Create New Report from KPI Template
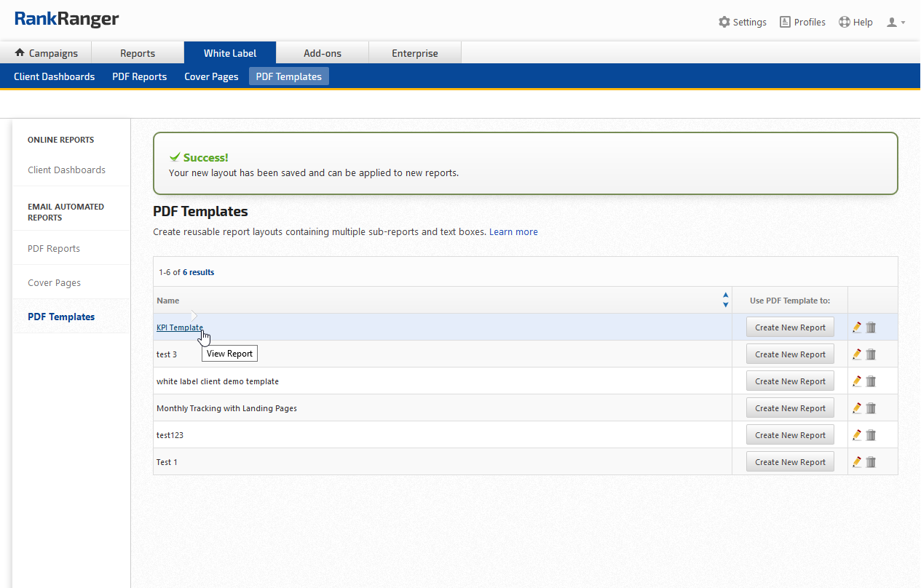Screen dimensions: 921x588 (x=790, y=327)
